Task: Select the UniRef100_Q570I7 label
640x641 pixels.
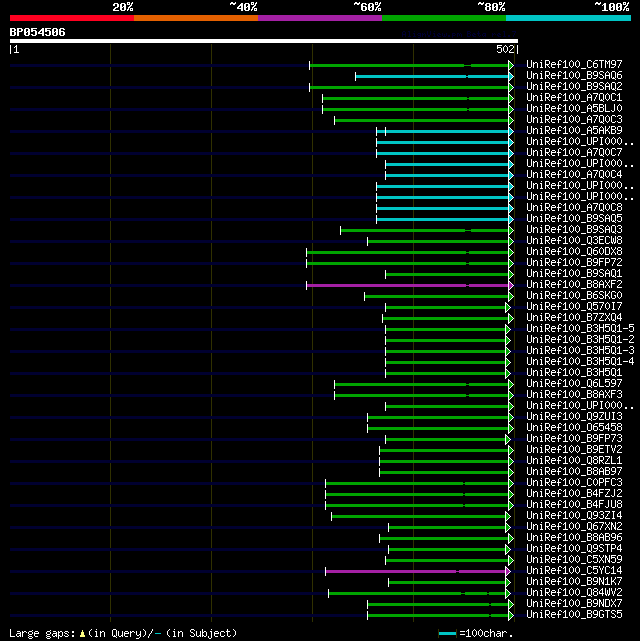Action: (x=574, y=307)
